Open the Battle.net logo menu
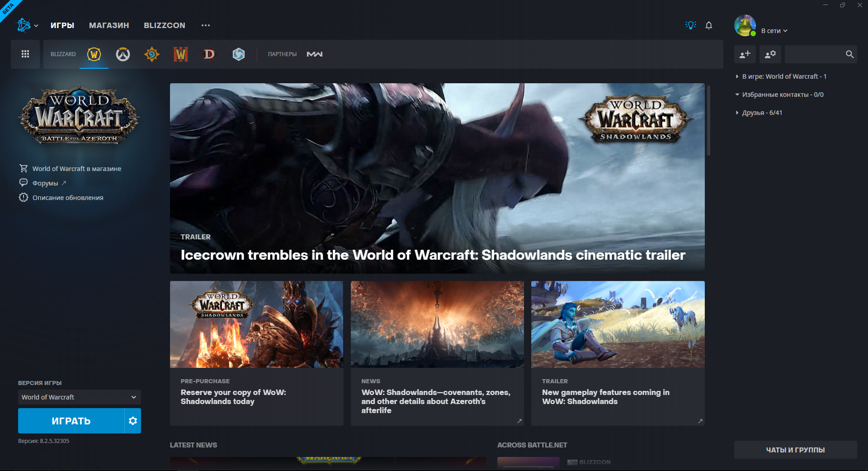The width and height of the screenshot is (868, 471). click(x=24, y=25)
